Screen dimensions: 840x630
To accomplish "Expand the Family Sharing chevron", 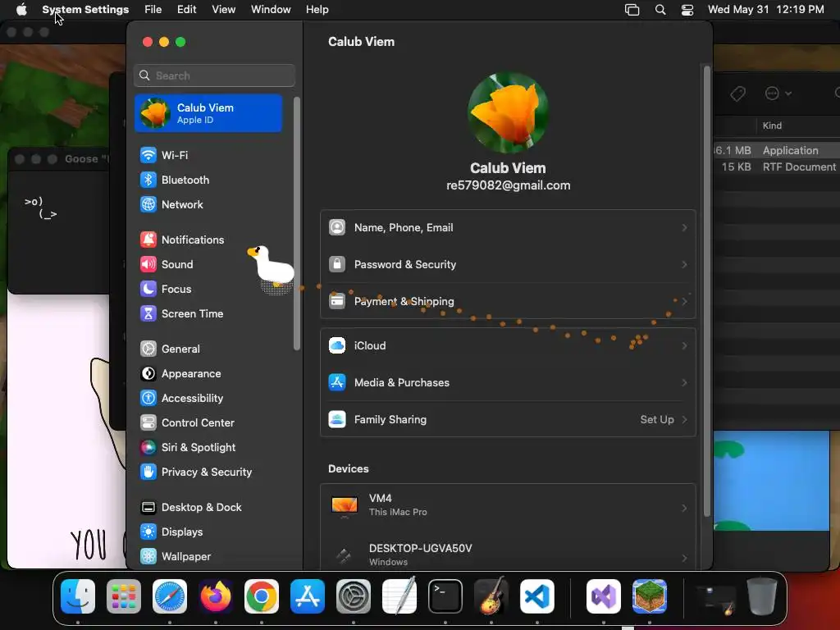I will point(684,419).
